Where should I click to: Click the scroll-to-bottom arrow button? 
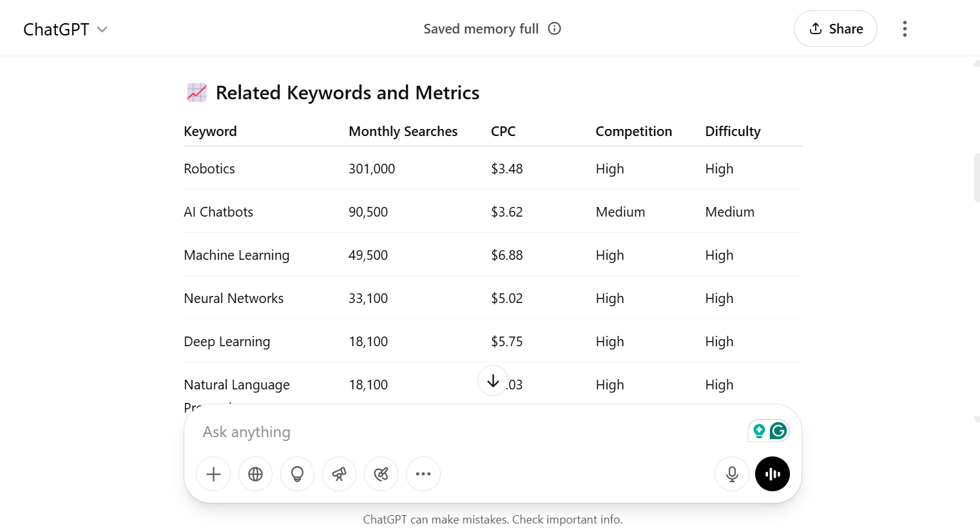click(x=492, y=380)
